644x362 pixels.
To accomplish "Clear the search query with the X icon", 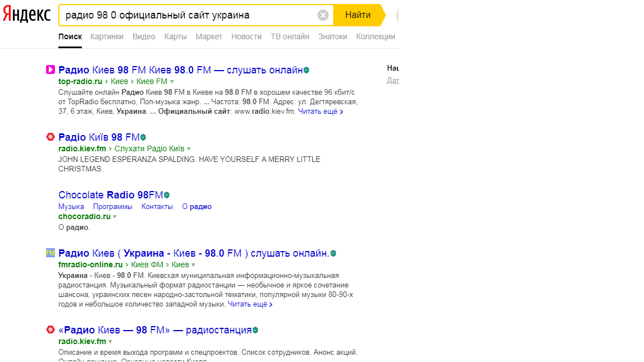I will pos(323,15).
